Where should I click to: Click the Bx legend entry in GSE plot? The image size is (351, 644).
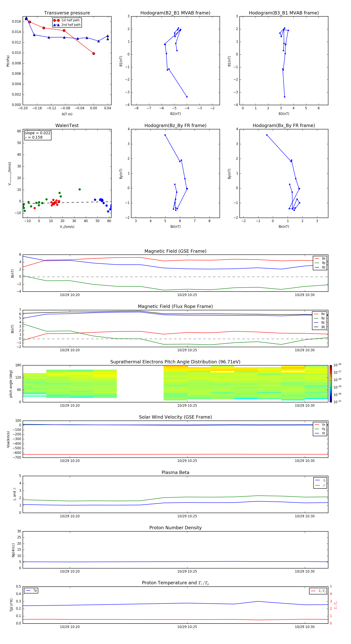point(320,259)
